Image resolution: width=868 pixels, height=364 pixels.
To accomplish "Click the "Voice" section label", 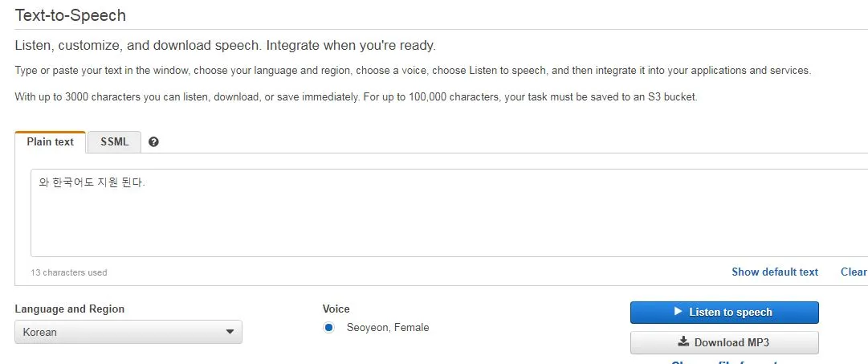I will point(336,309).
